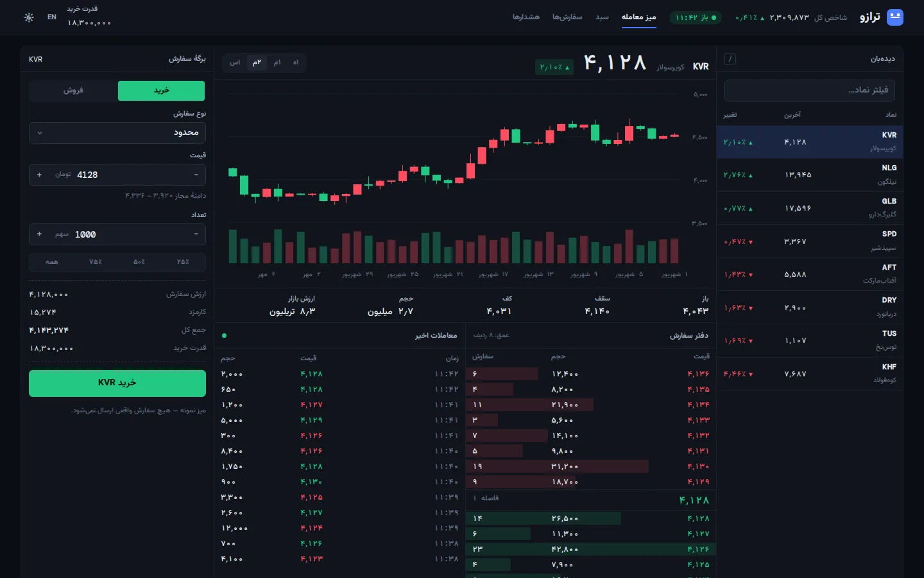The image size is (924, 578).
Task: Click the bid price ۴,۱۲۶ in order book
Action: 698,549
